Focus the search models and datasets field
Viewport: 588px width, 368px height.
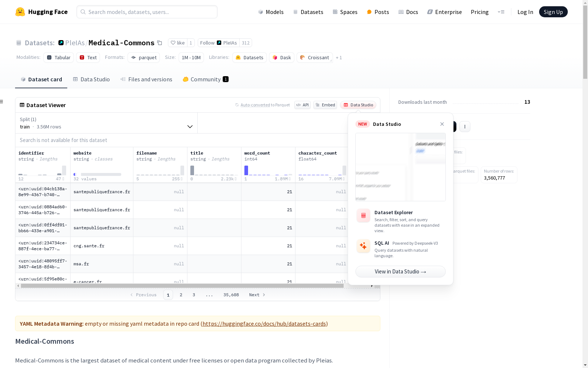147,12
